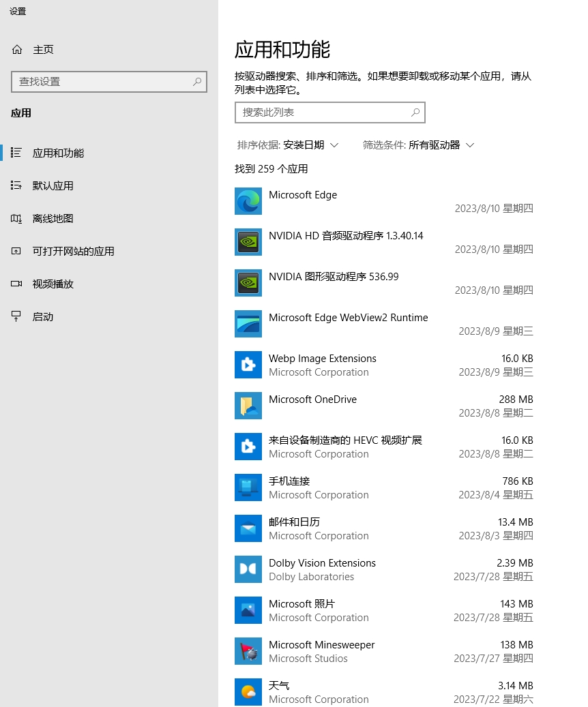
Task: Click the NVIDIA 图形驱动程序 icon
Action: click(x=248, y=283)
